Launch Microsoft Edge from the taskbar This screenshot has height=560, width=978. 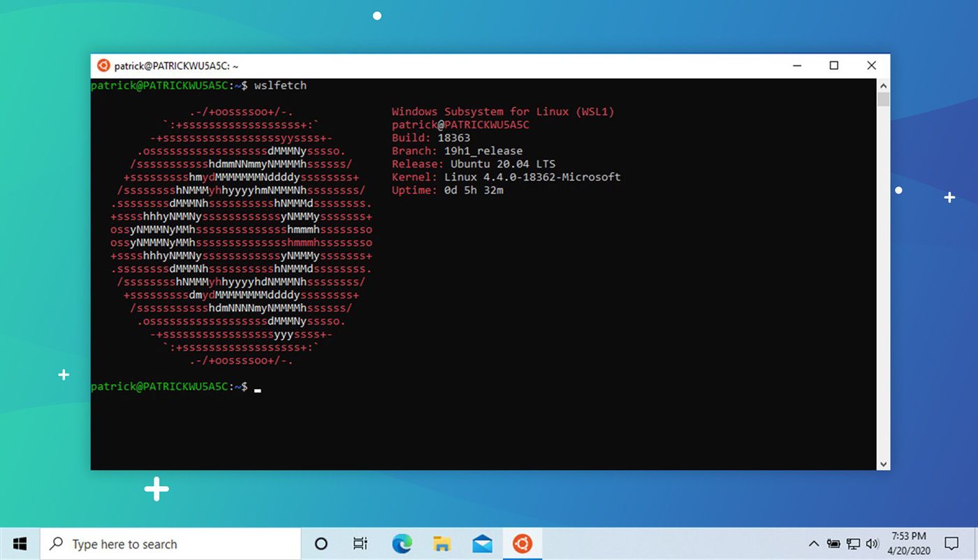click(x=400, y=543)
